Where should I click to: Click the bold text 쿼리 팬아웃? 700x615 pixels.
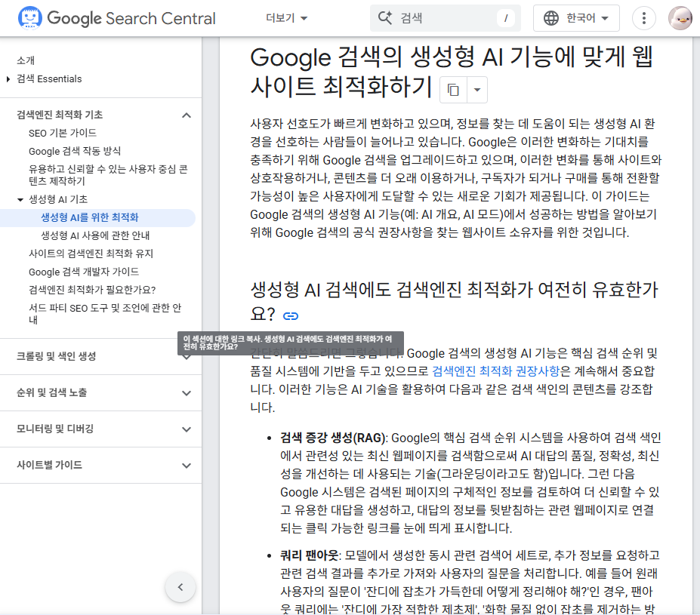[310, 555]
